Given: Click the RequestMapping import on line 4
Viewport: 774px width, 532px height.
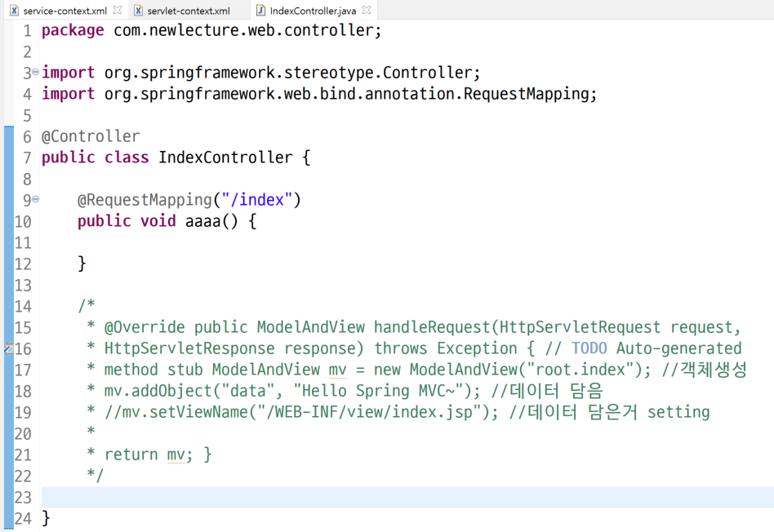Looking at the screenshot, I should [319, 94].
